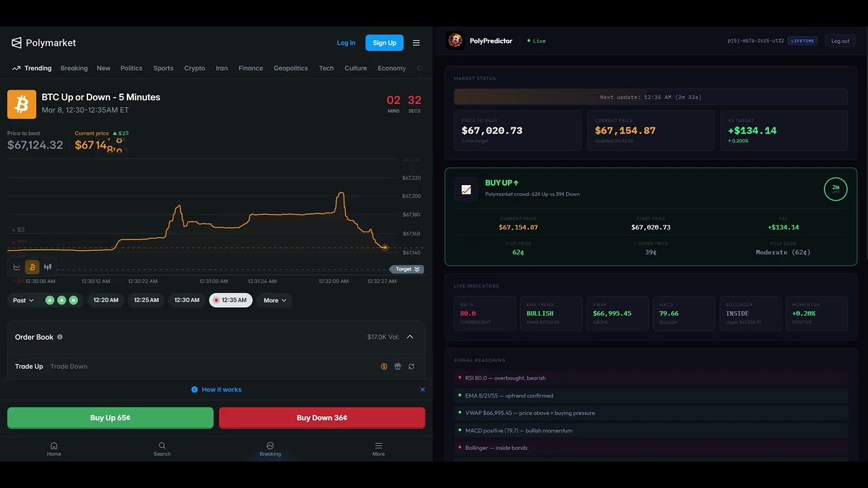
Task: Open the Finance category
Action: 251,68
